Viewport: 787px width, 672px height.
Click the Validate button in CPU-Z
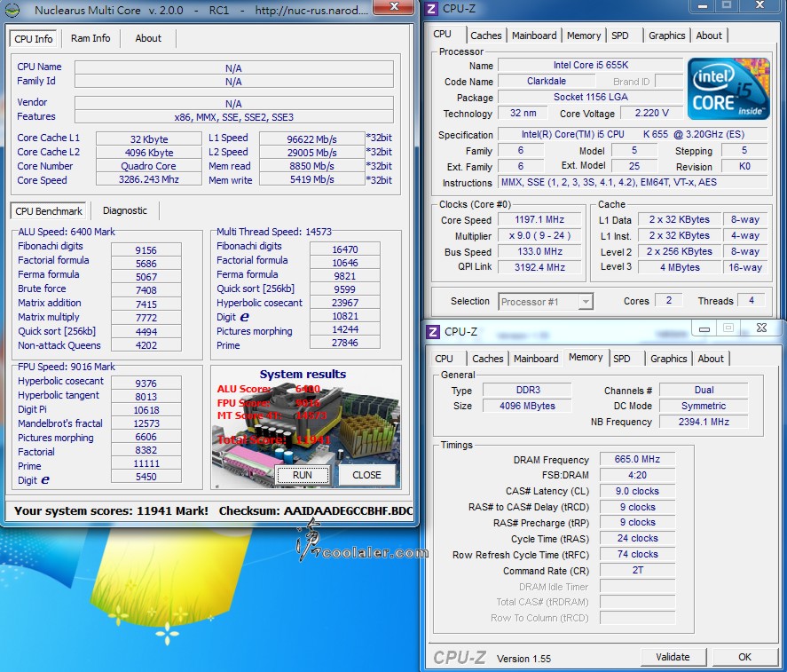(x=673, y=657)
